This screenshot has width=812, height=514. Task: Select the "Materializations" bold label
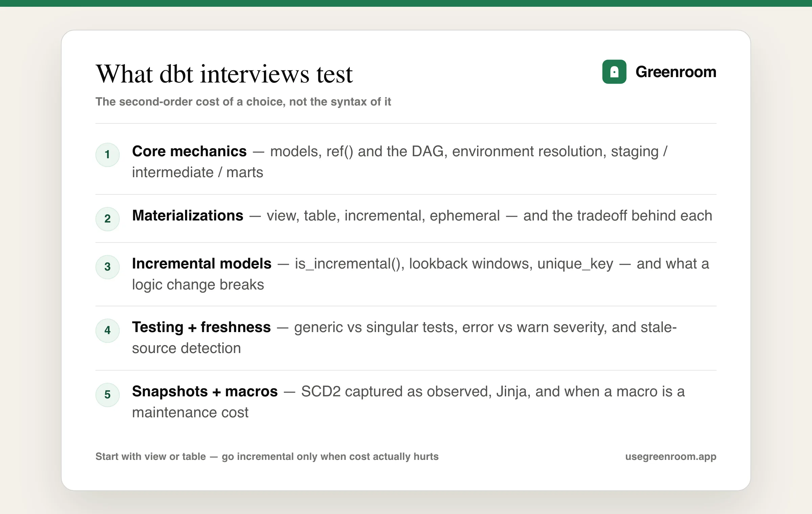(x=188, y=215)
